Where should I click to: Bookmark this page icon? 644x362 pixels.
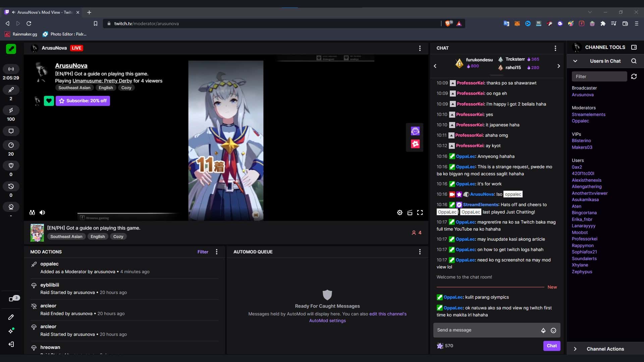point(96,23)
